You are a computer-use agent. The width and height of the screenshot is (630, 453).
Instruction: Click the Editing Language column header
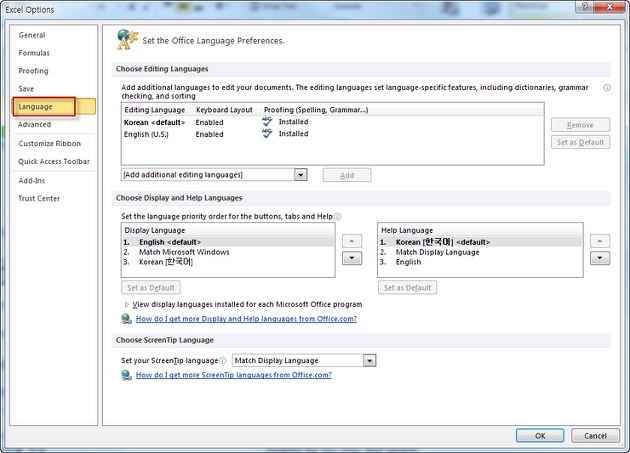tap(157, 110)
